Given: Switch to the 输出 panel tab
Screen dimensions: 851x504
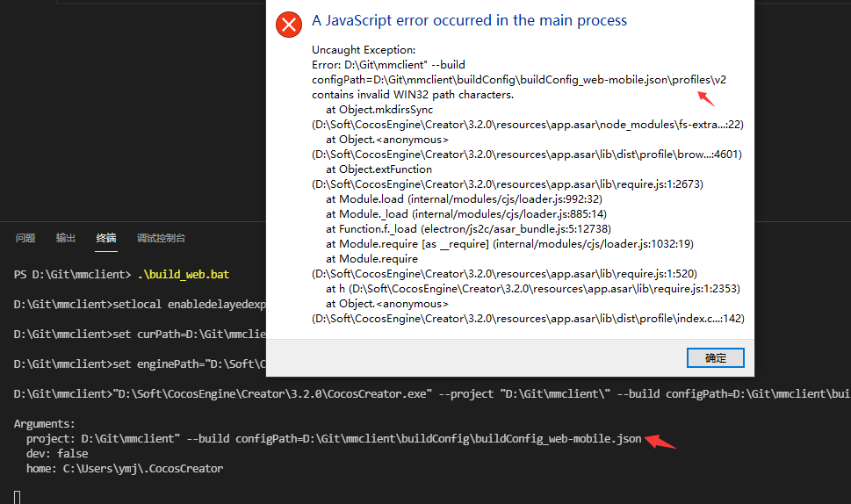Looking at the screenshot, I should click(x=66, y=238).
